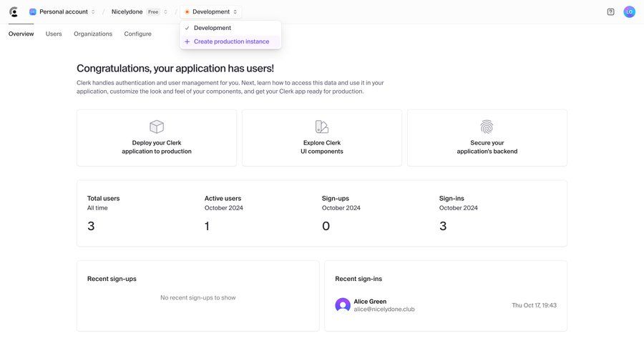
Task: Click the Recent sign-ins heading
Action: pyautogui.click(x=358, y=279)
